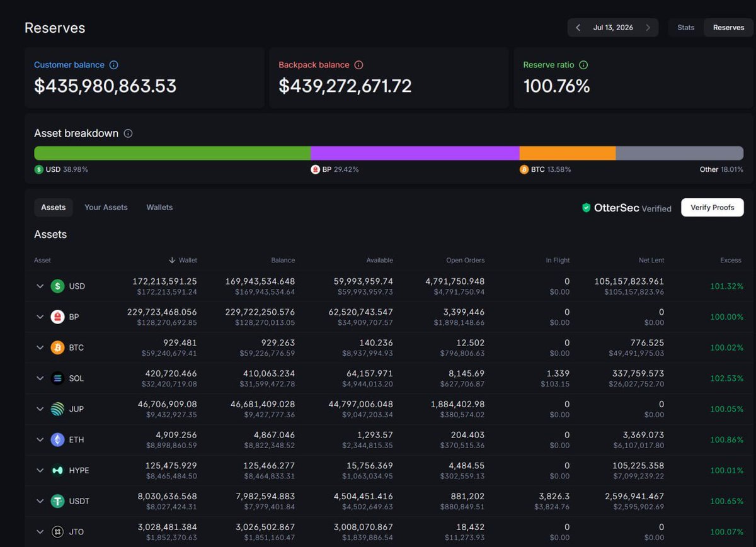Sort by Net Lent column header
The width and height of the screenshot is (756, 547).
[x=651, y=260]
